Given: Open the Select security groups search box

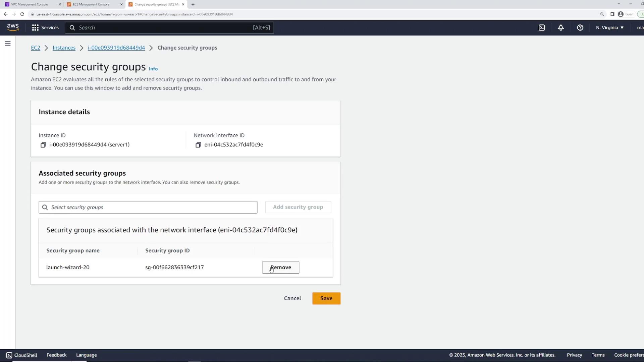Looking at the screenshot, I should [148, 207].
